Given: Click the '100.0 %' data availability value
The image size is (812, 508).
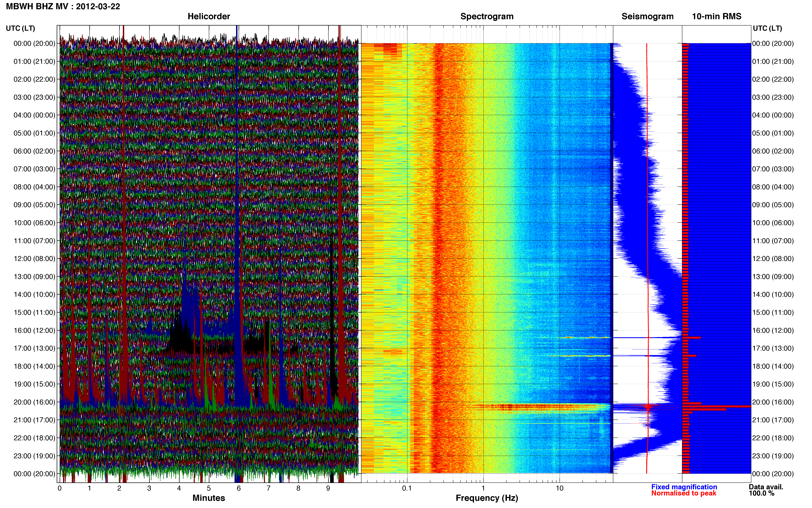Looking at the screenshot, I should pos(761,493).
